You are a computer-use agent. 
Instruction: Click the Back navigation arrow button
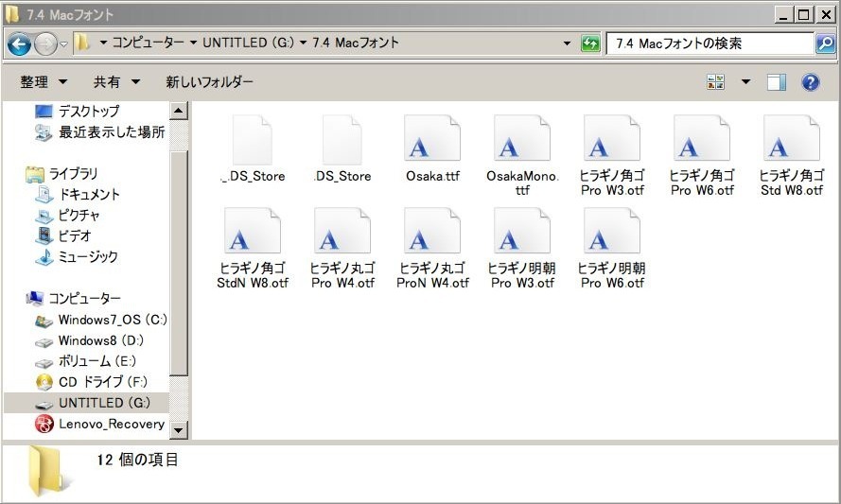pyautogui.click(x=19, y=43)
